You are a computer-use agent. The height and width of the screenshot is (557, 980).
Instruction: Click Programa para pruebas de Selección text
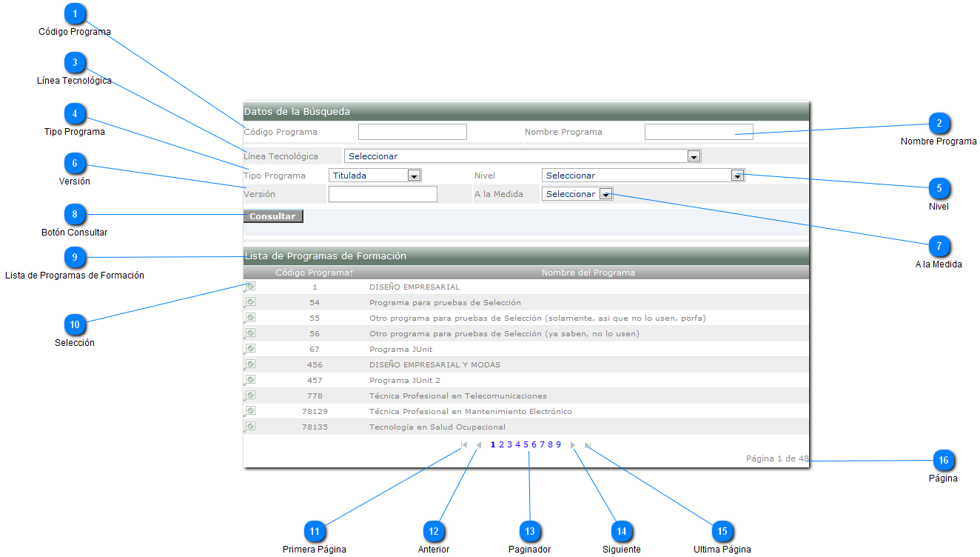tap(445, 302)
